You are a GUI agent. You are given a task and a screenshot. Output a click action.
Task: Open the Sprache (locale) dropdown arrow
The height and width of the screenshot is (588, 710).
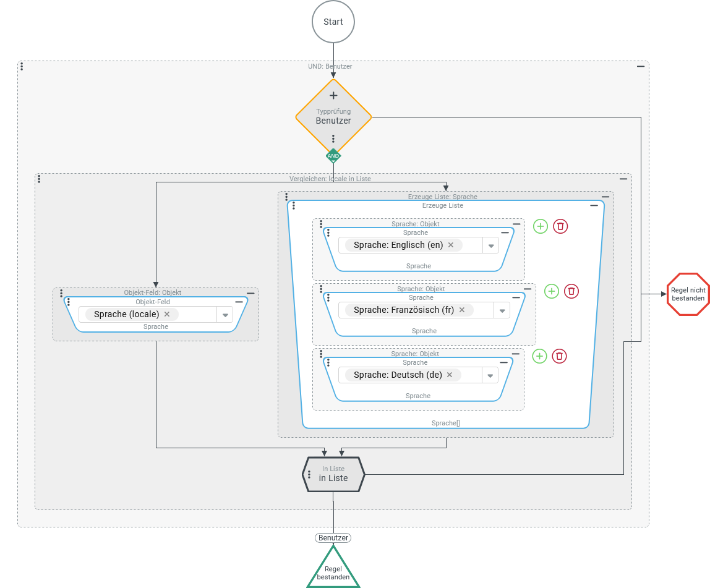point(225,315)
